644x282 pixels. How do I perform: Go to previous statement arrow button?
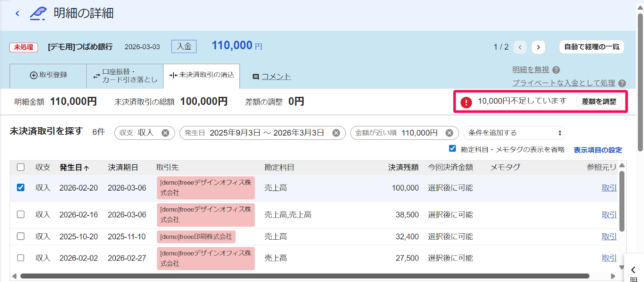coord(520,47)
